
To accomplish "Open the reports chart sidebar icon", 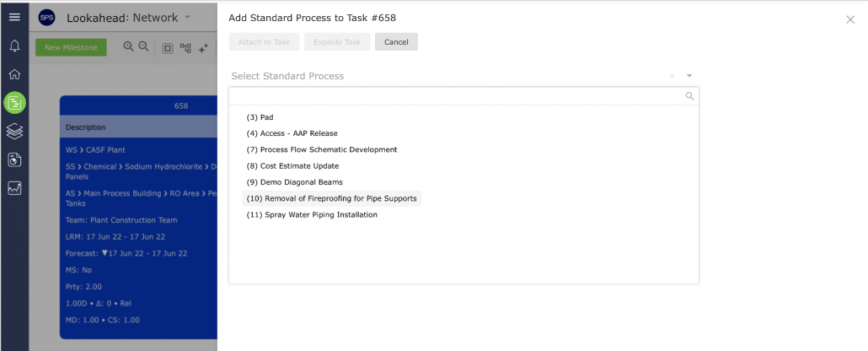I will pyautogui.click(x=14, y=160).
